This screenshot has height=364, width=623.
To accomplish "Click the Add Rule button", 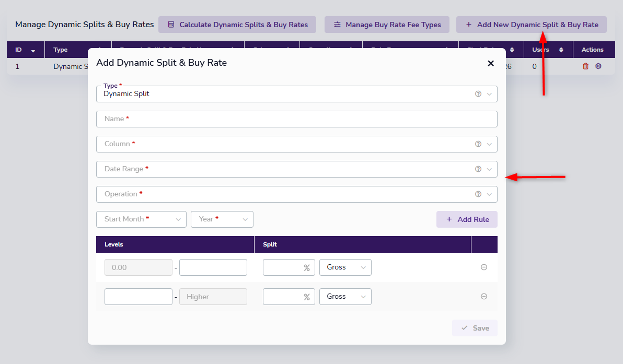I will tap(467, 219).
